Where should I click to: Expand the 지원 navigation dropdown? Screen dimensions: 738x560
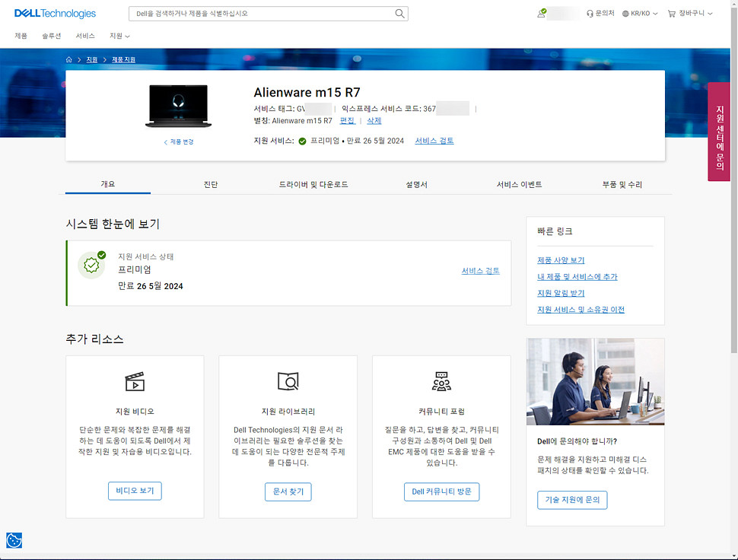(119, 35)
